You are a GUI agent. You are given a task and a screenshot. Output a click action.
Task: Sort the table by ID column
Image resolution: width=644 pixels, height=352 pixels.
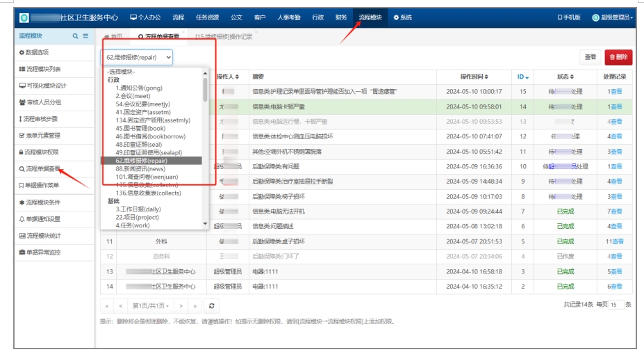coord(522,77)
